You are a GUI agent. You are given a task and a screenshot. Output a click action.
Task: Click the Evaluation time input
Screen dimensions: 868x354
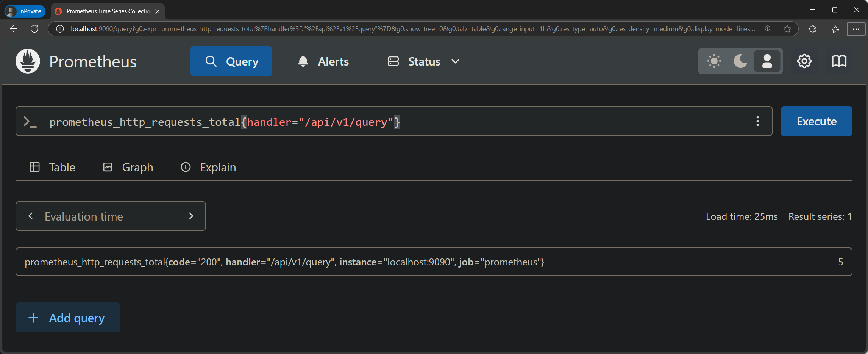[111, 216]
